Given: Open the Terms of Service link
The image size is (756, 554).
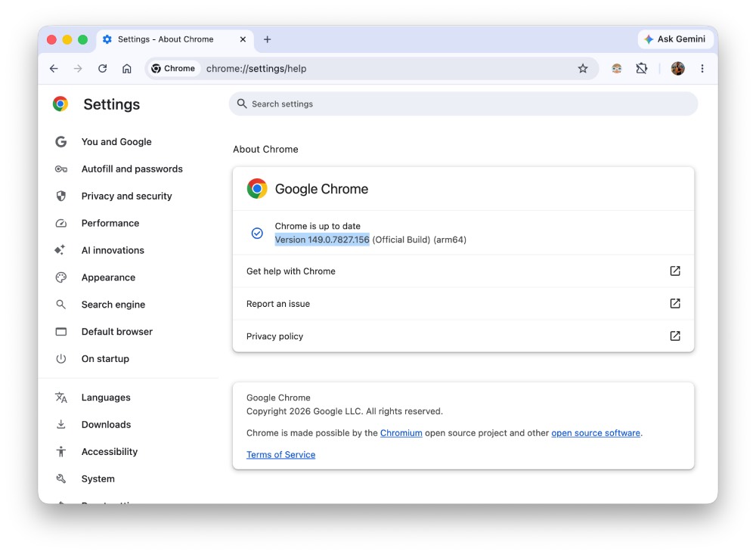Looking at the screenshot, I should click(280, 455).
